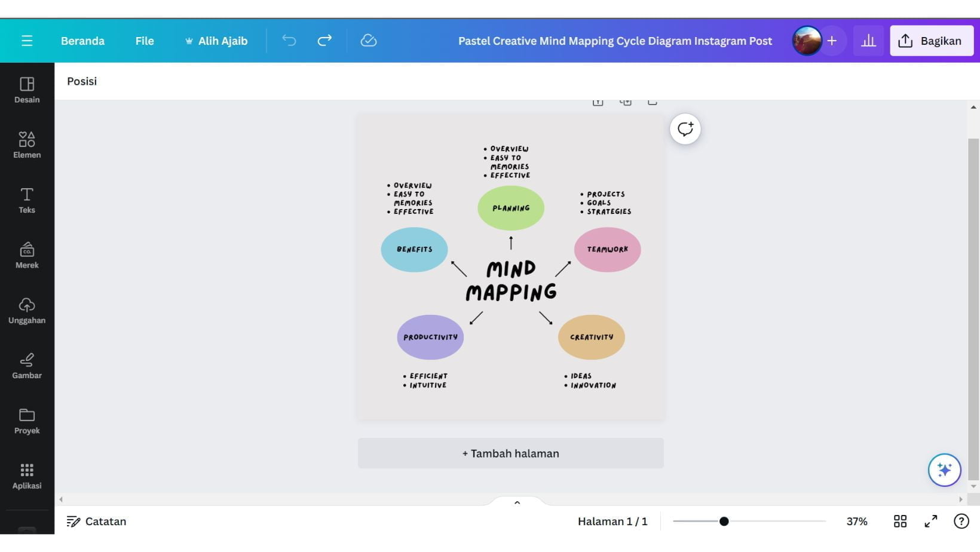
Task: Collapse the page view with the bottom chevron
Action: pos(517,502)
